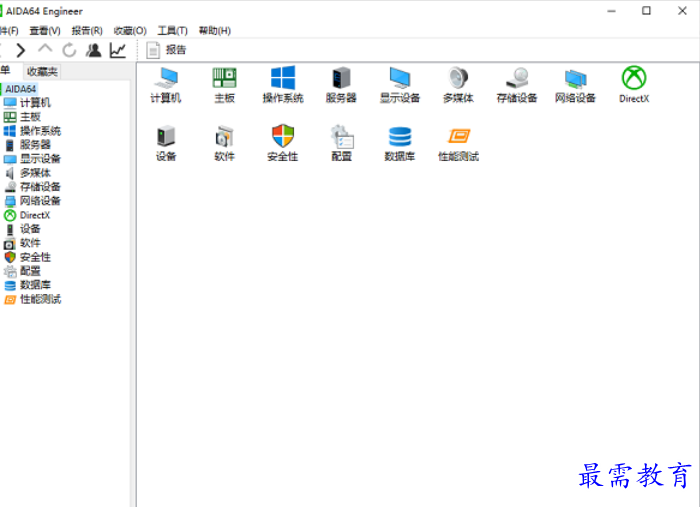Screen dimensions: 700x507
Task: Select DirectX in the sidebar tree
Action: point(27,215)
